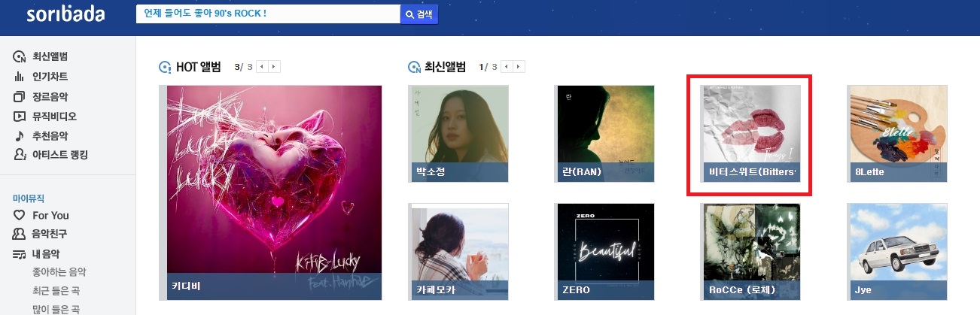Open 추천음악 music note icon

(20, 136)
